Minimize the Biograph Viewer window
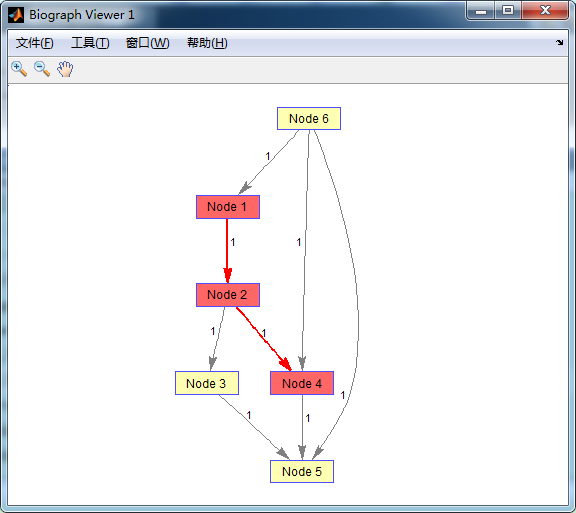The height and width of the screenshot is (513, 576). pos(481,11)
